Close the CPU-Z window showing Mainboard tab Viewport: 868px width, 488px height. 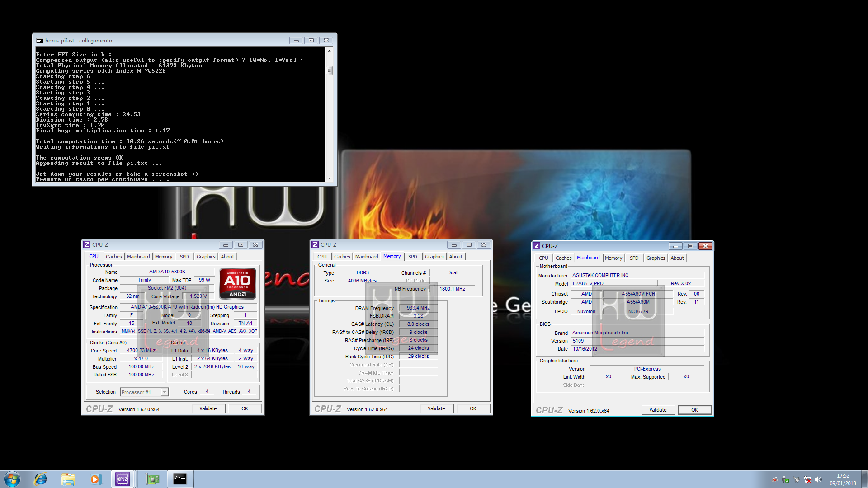(x=705, y=246)
